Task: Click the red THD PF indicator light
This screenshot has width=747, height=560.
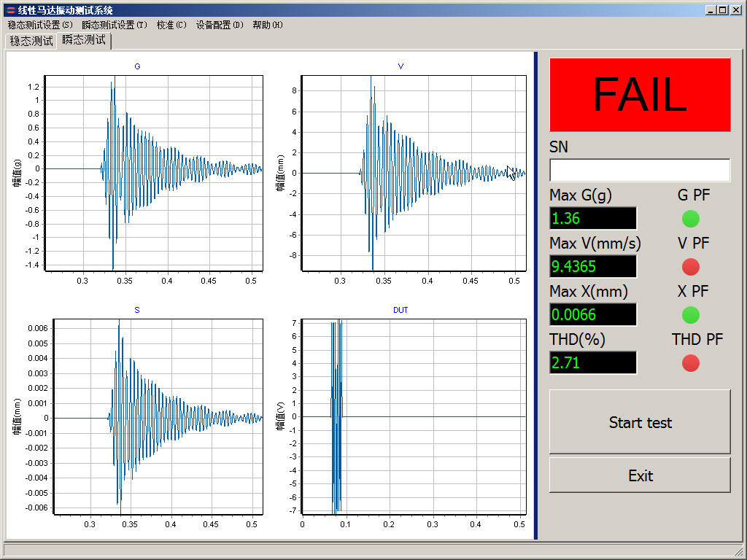Action: (690, 362)
